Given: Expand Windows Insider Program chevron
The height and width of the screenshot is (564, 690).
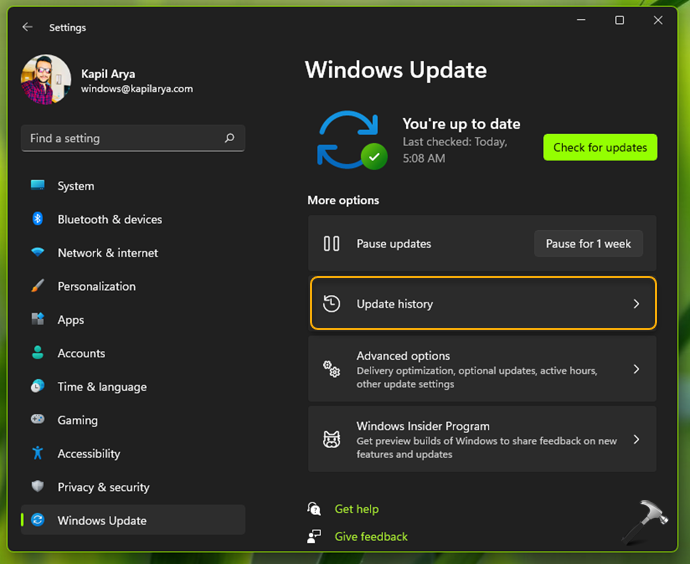Looking at the screenshot, I should pos(636,439).
